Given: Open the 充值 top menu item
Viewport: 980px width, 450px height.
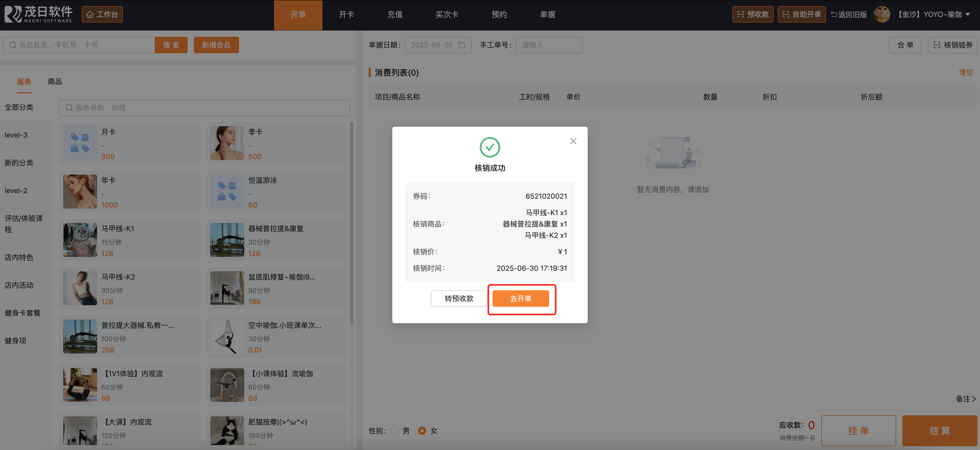Looking at the screenshot, I should click(x=395, y=14).
